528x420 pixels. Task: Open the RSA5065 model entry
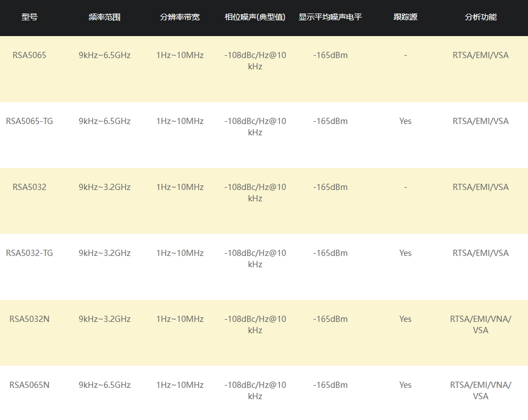point(29,55)
